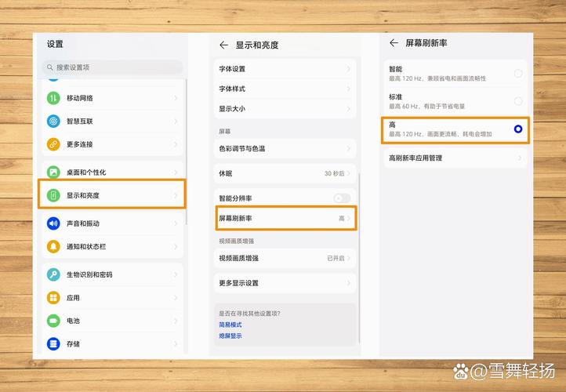This screenshot has height=392, width=566.
Task: Open 生物识别和密码 key icon
Action: tap(53, 274)
